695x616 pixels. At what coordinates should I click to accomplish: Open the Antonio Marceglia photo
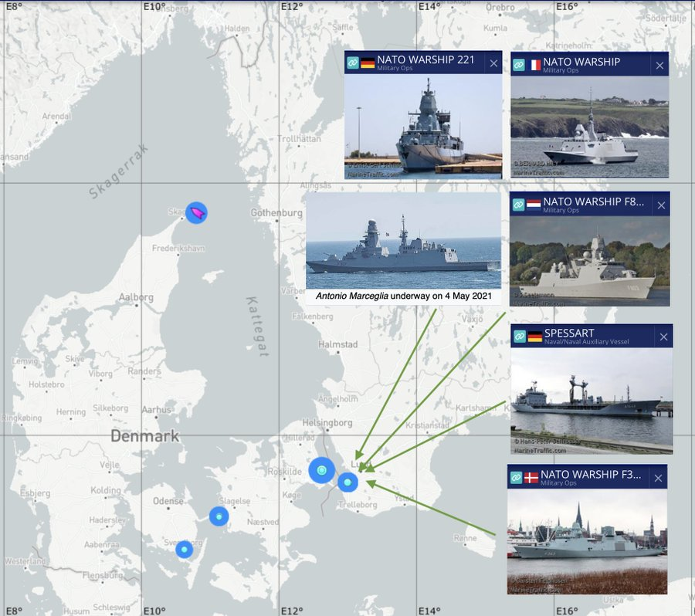[x=403, y=241]
